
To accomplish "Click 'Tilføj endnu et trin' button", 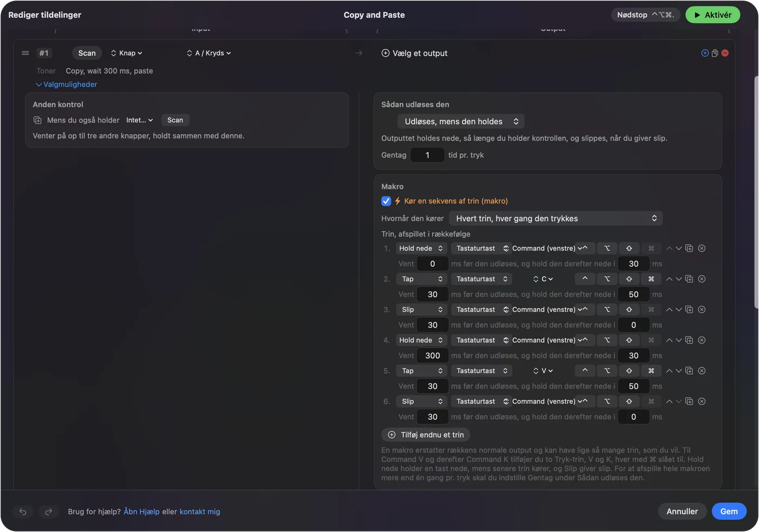I will [x=426, y=435].
